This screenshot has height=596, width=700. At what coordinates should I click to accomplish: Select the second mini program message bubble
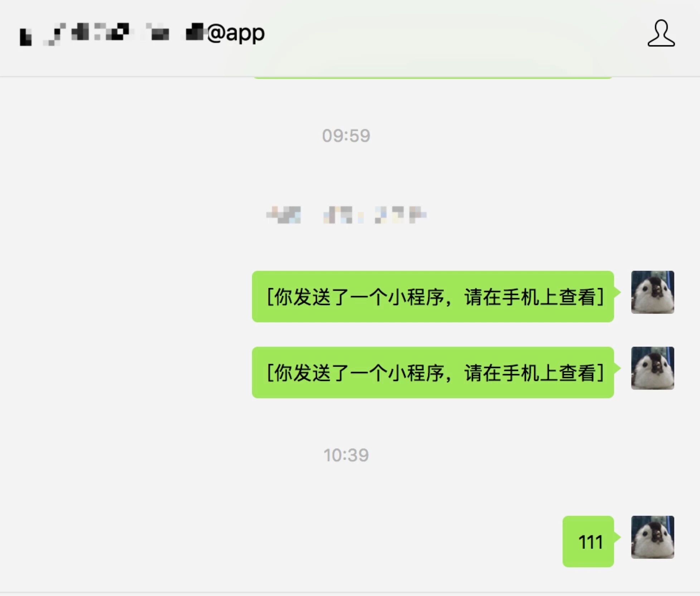(x=433, y=372)
